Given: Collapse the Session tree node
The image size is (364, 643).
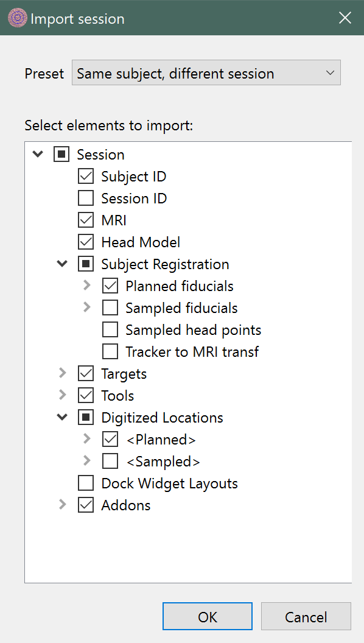Looking at the screenshot, I should 38,155.
